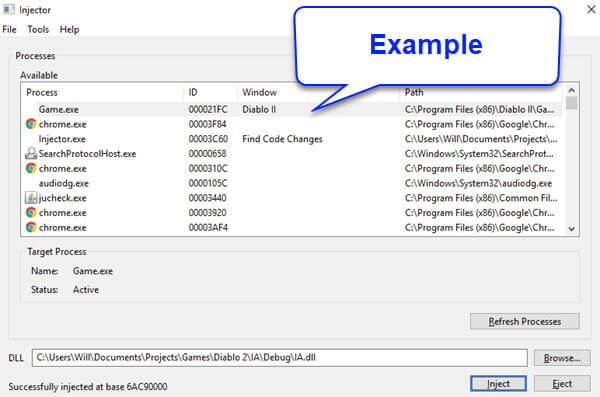Click the Common Files path cell of jucheck.exe

coord(481,198)
